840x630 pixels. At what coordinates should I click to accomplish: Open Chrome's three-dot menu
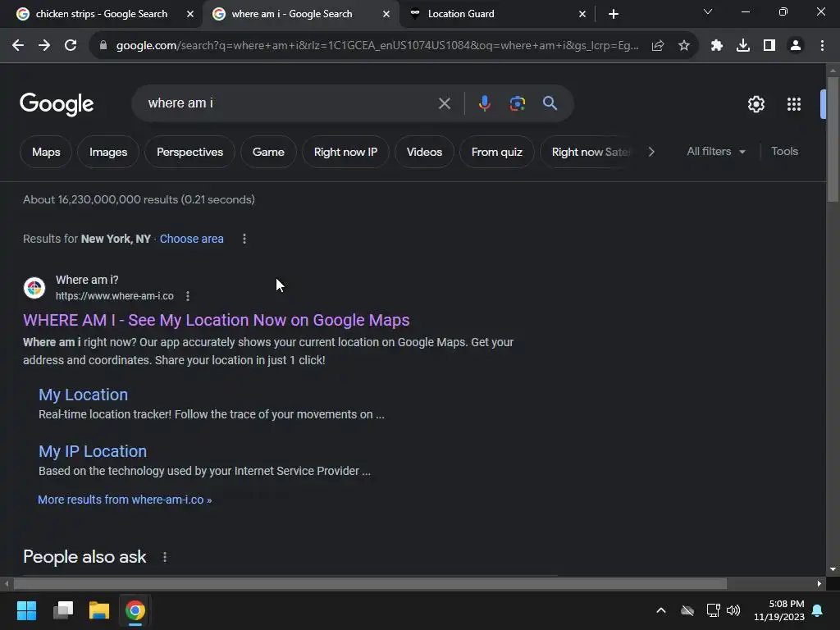click(x=822, y=46)
